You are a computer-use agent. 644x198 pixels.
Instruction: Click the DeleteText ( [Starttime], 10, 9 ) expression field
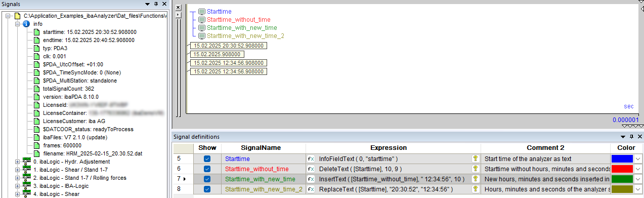point(394,169)
